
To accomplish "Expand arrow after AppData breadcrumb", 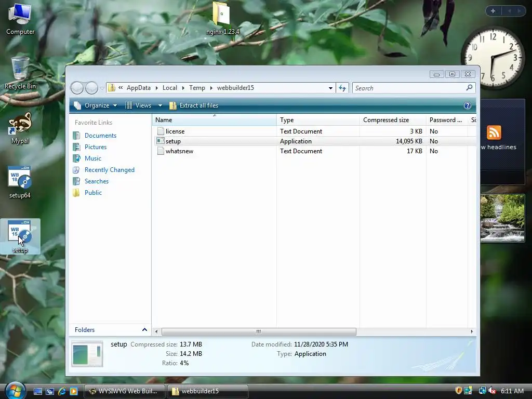I will pos(157,88).
